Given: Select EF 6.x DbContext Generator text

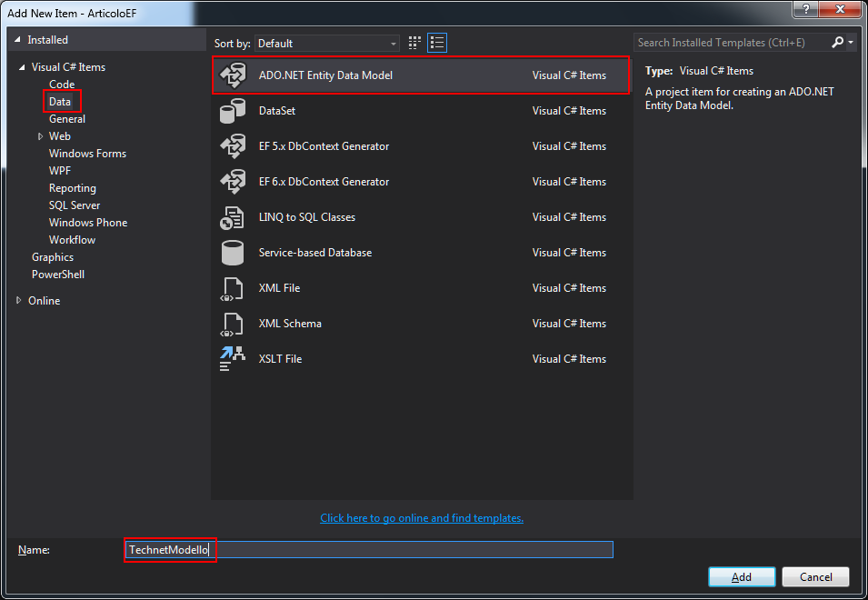Looking at the screenshot, I should (x=324, y=182).
